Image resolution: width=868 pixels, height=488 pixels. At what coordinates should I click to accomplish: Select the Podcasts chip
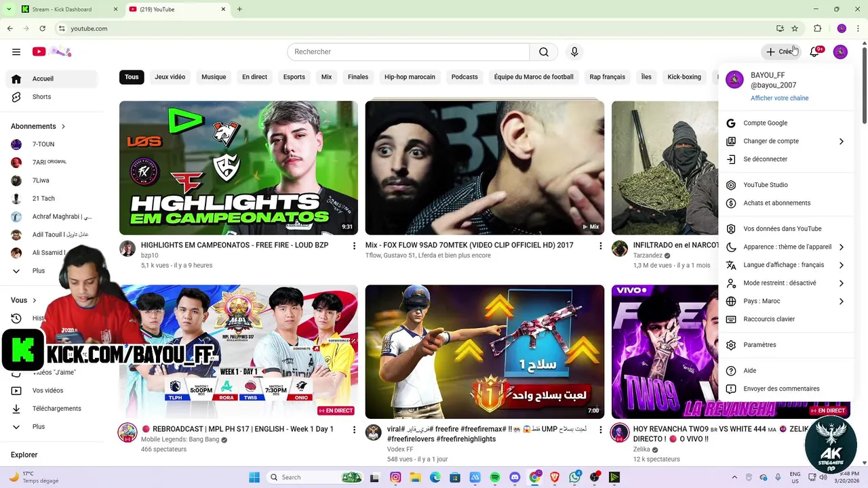(465, 77)
